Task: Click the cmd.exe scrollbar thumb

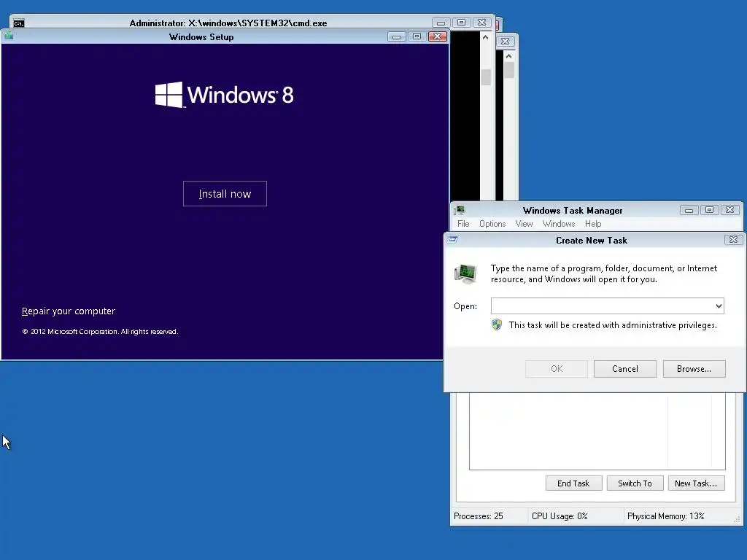Action: 486,77
